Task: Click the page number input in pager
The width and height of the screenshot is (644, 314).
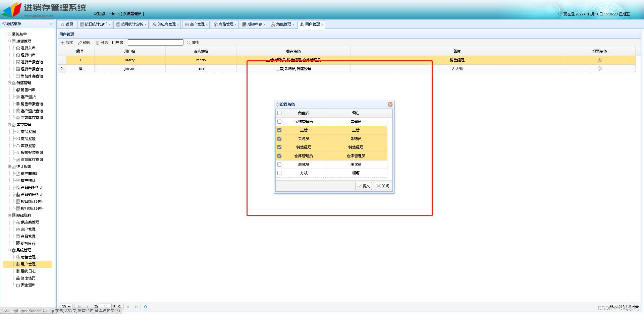Action: pyautogui.click(x=105, y=307)
